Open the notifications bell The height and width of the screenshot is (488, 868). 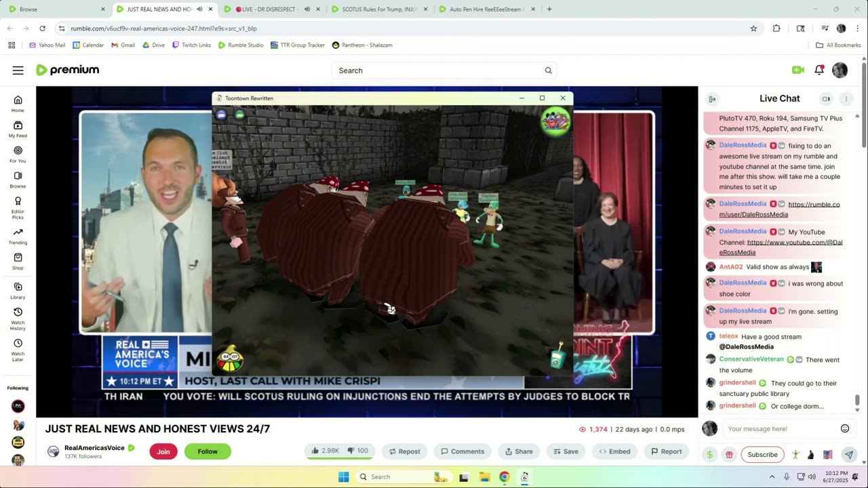(819, 70)
